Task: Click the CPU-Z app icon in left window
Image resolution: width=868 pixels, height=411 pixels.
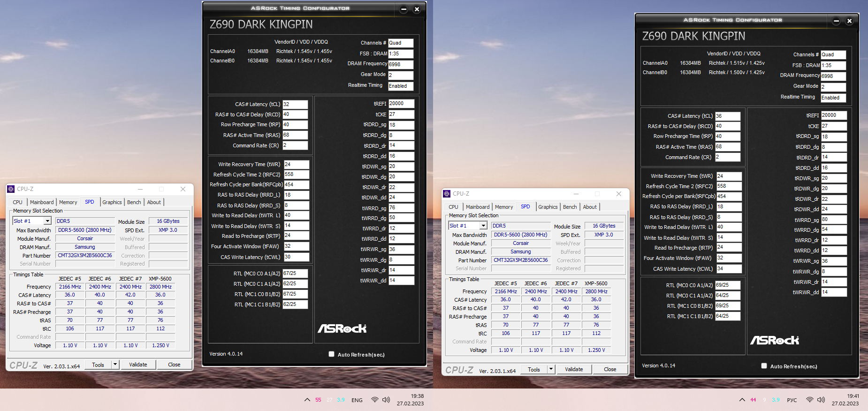Action: click(11, 189)
